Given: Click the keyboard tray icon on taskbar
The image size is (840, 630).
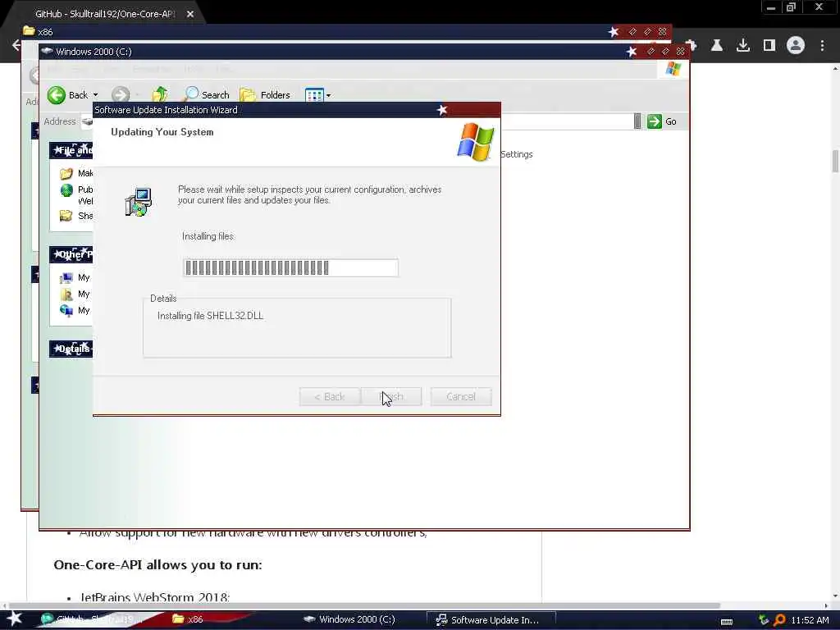Looking at the screenshot, I should click(727, 621).
